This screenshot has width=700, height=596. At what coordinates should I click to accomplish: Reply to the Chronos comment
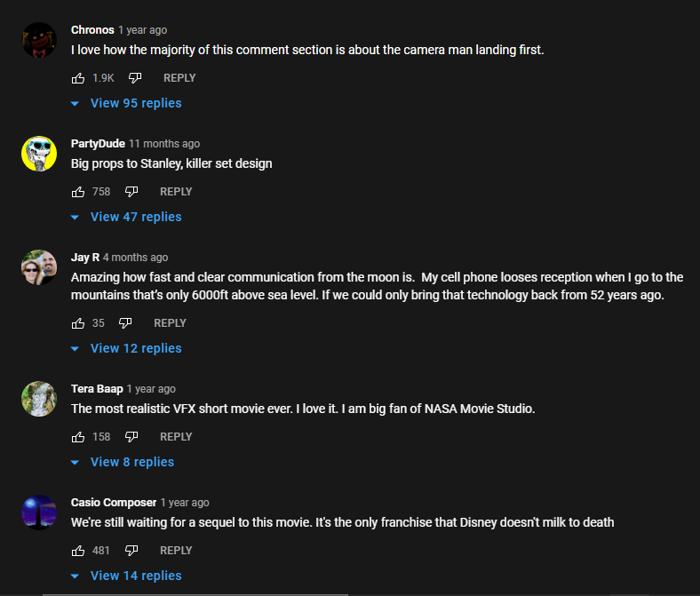click(179, 78)
